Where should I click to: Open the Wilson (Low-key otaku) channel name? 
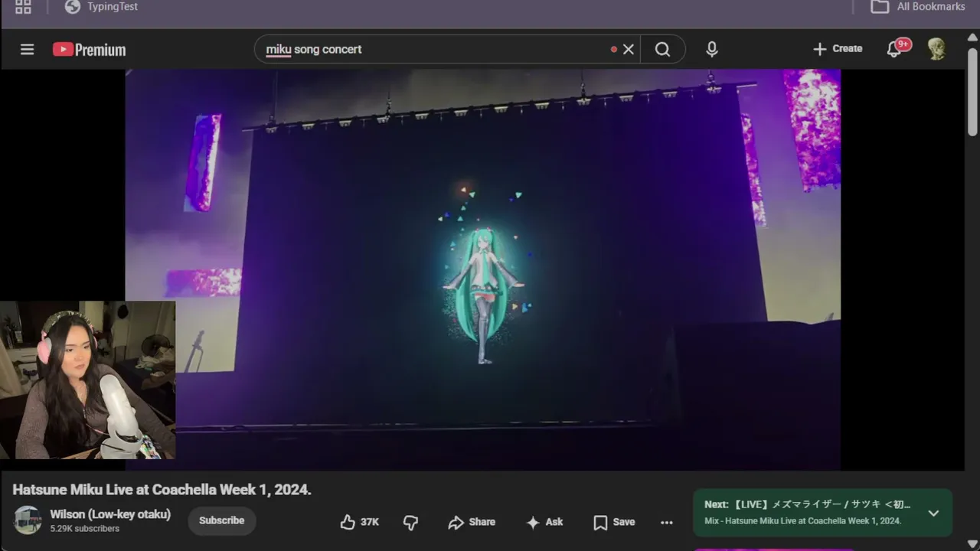pos(110,514)
